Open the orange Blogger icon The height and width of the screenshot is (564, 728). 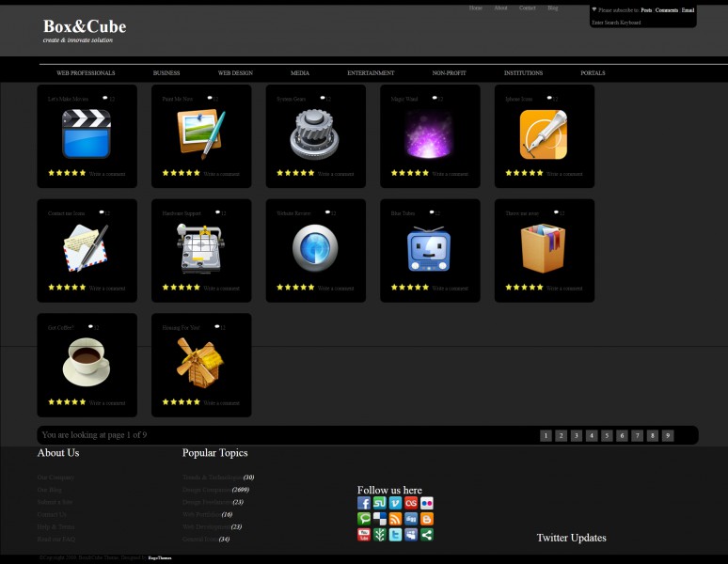tap(427, 519)
